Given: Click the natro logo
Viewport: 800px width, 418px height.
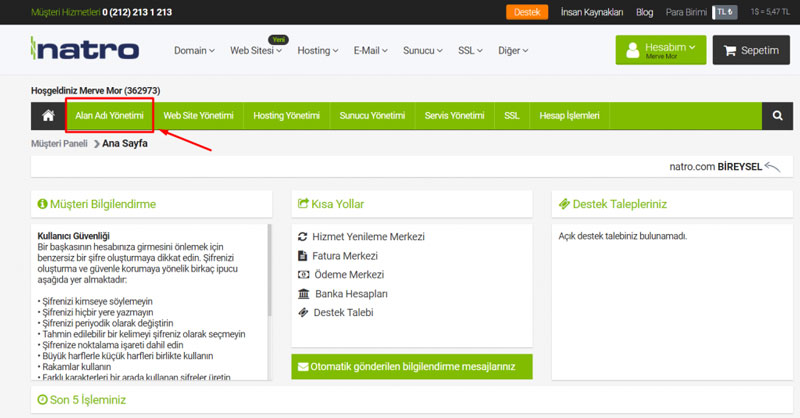Looking at the screenshot, I should tap(85, 48).
